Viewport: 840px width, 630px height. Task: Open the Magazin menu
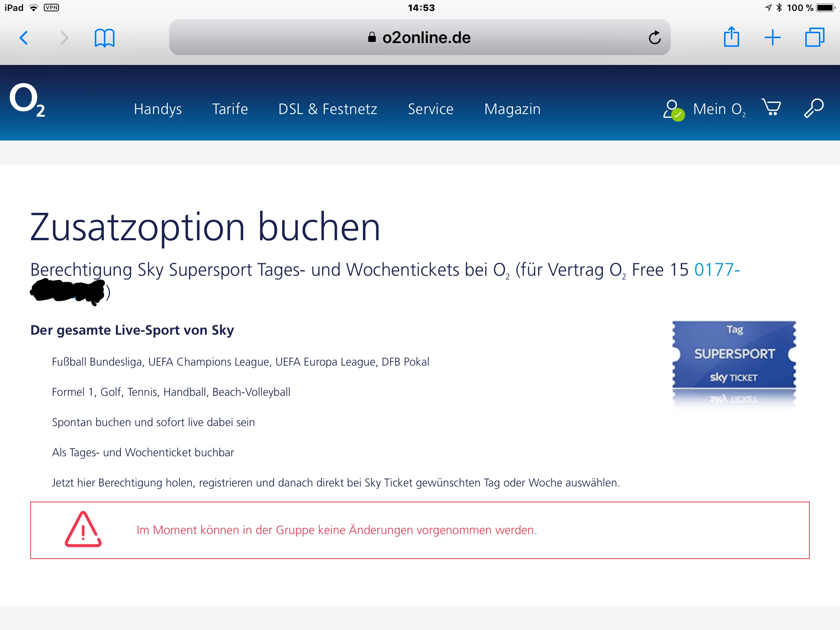[512, 110]
